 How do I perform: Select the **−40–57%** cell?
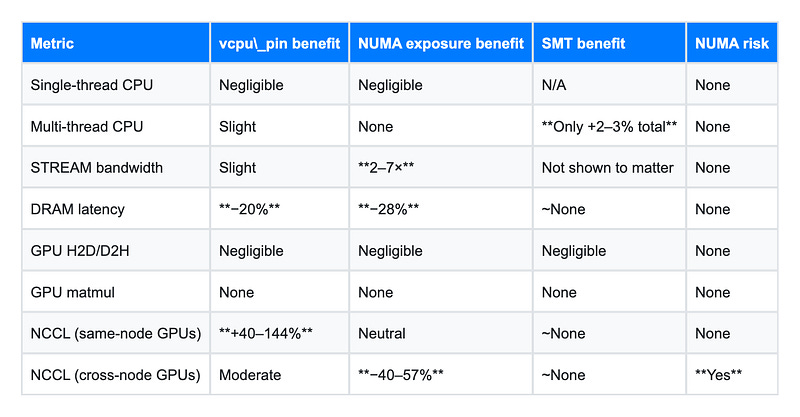click(x=441, y=375)
